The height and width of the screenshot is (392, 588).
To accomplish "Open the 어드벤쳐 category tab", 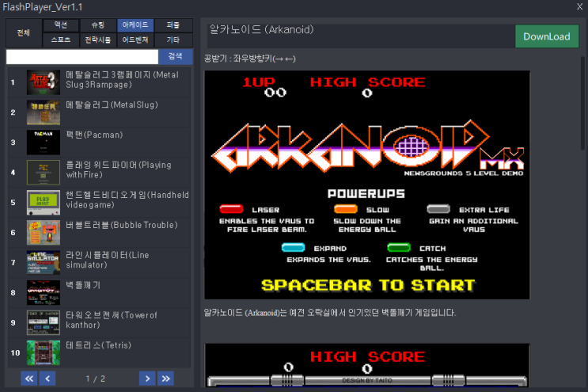I will click(135, 40).
